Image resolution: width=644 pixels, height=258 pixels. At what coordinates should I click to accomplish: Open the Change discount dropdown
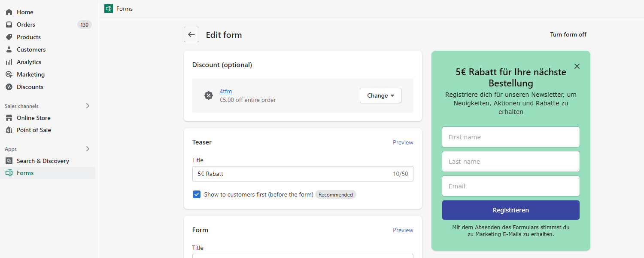[380, 95]
